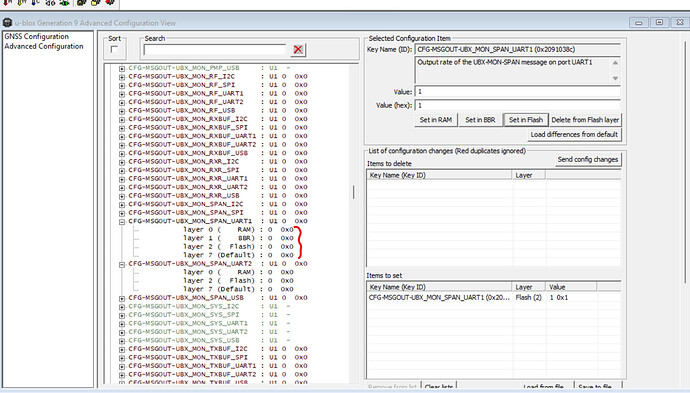Image resolution: width=690 pixels, height=393 pixels.
Task: Select CFG-MSGOUT-UBX_MON_RXR_USB tree row
Action: point(218,196)
